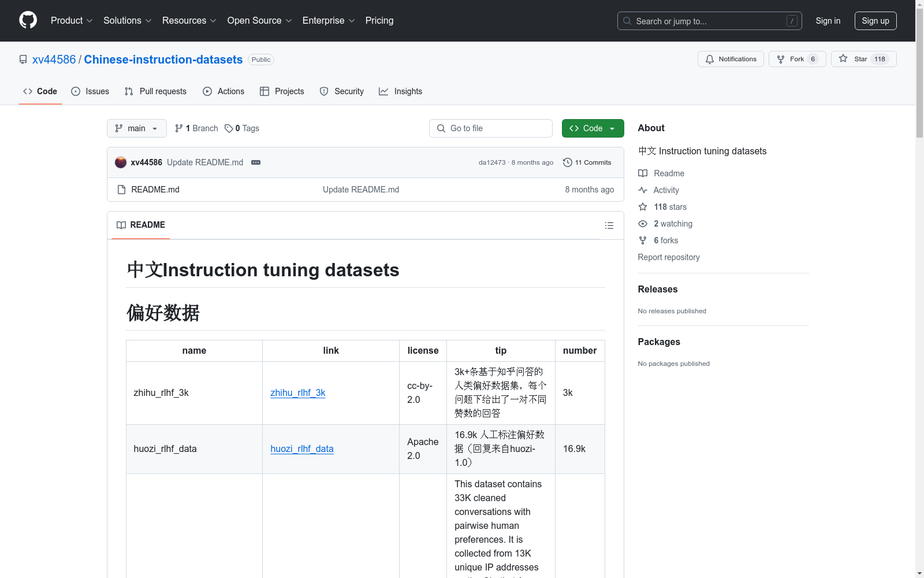The height and width of the screenshot is (578, 924).
Task: Expand the Enterprise menu
Action: pos(329,20)
